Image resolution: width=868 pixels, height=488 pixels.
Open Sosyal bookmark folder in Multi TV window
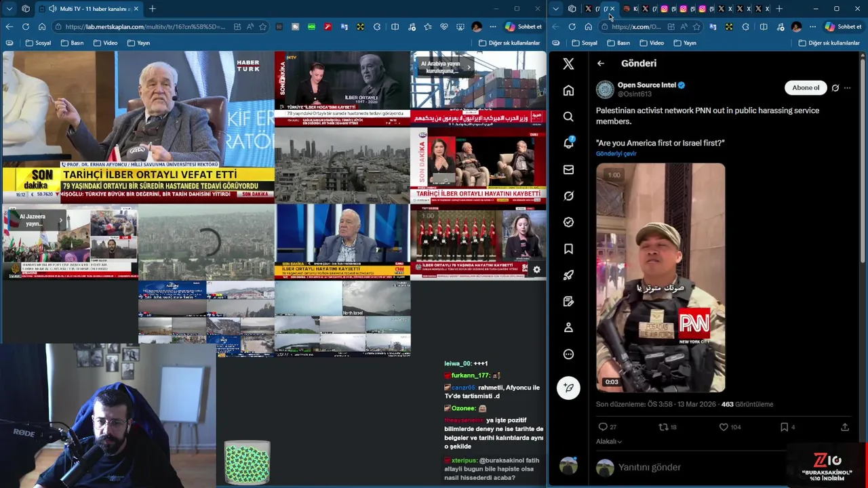[38, 43]
